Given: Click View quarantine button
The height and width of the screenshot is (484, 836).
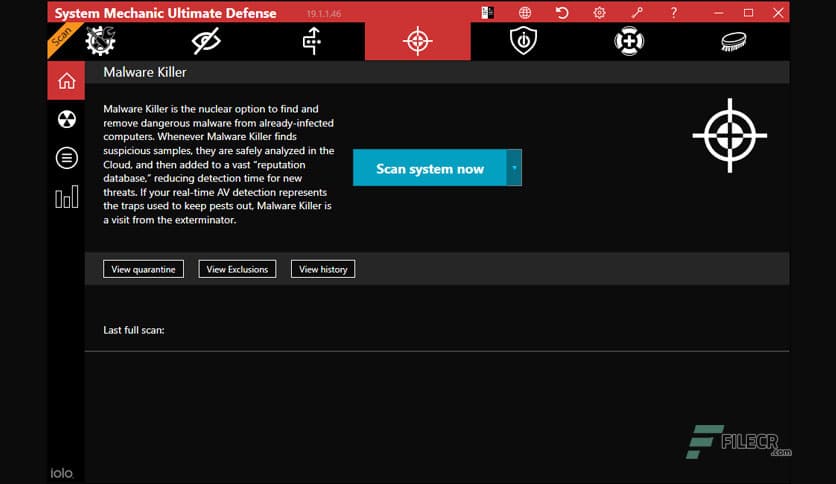Looking at the screenshot, I should click(x=143, y=269).
